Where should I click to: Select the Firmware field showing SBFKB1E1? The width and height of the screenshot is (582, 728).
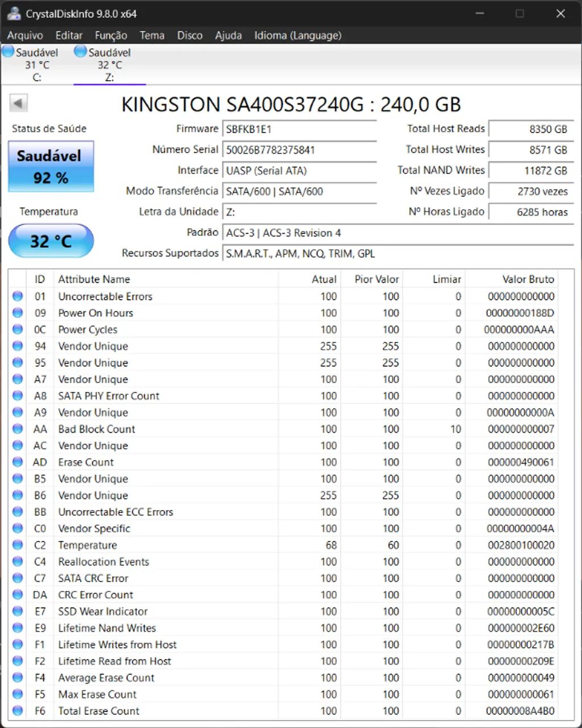tap(300, 129)
